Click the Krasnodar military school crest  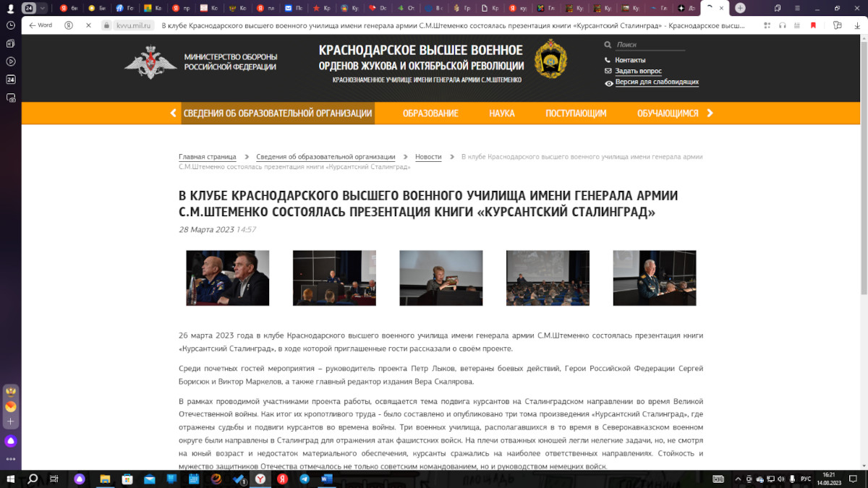[x=550, y=59]
